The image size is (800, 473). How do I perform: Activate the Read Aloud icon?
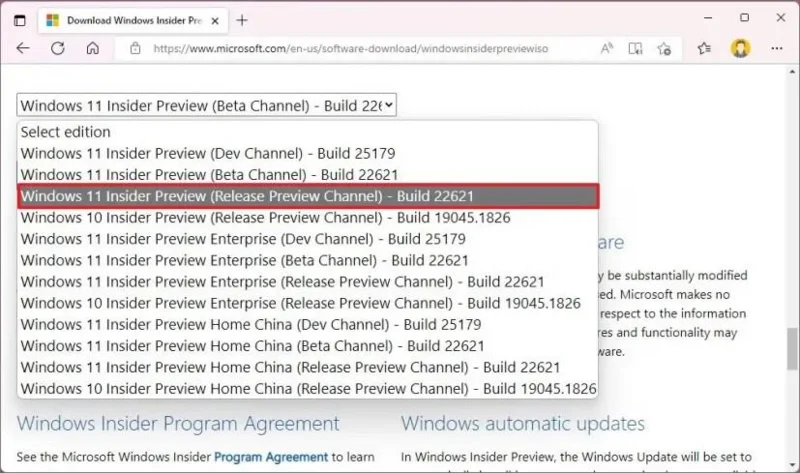coord(607,48)
